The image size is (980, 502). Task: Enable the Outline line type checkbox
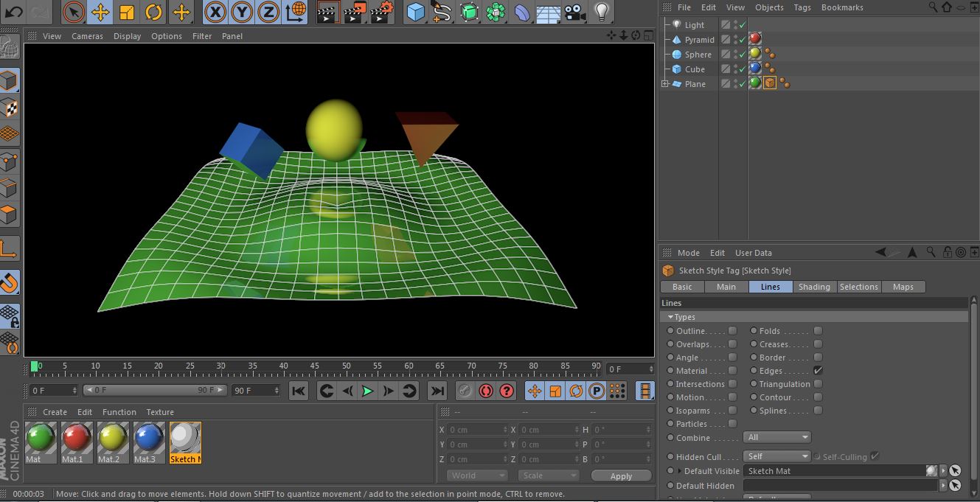732,331
